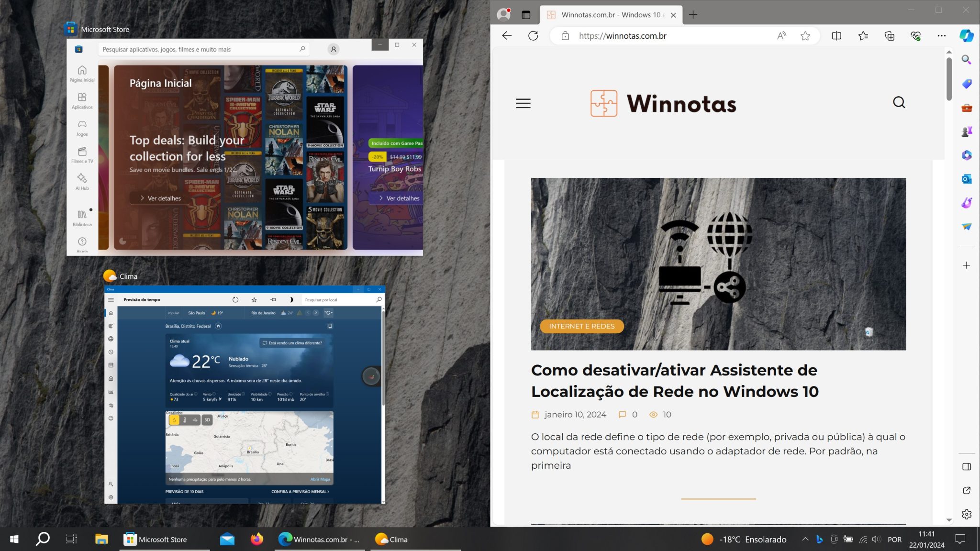The height and width of the screenshot is (551, 980).
Task: Enable night mode with the moon toggle in Clima
Action: tap(290, 299)
